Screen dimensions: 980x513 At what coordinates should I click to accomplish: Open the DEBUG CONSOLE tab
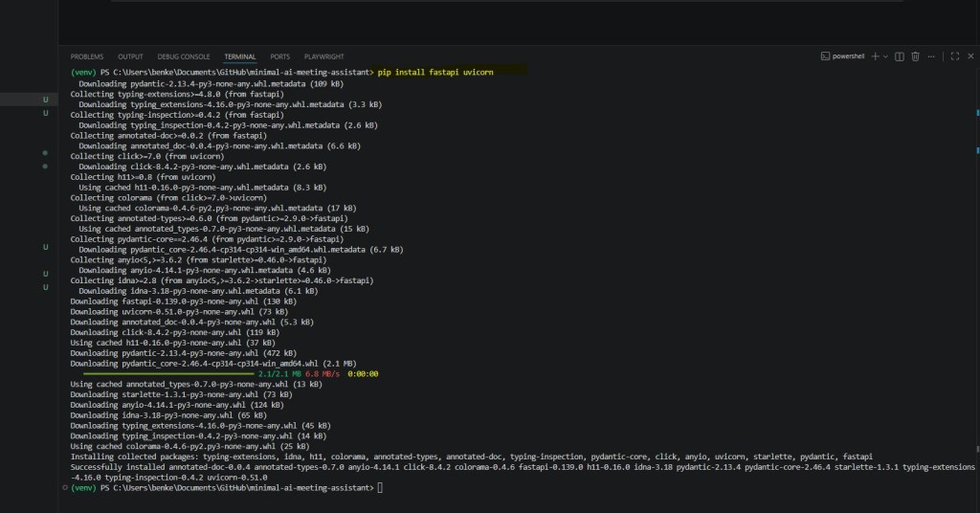point(184,56)
